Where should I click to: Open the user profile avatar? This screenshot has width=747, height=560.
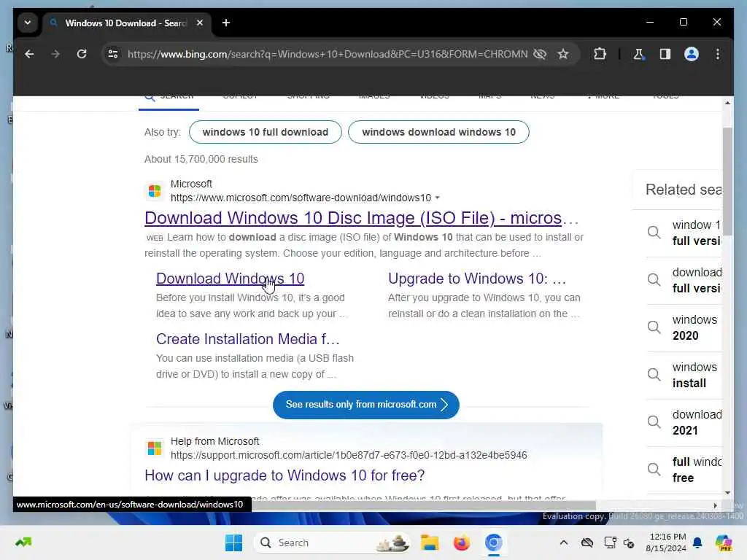tap(692, 54)
